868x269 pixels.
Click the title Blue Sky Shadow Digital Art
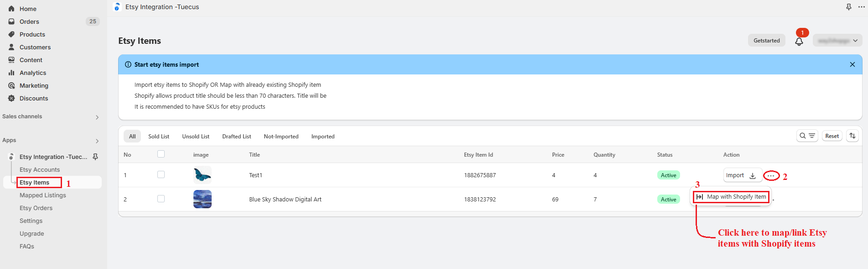(x=285, y=200)
